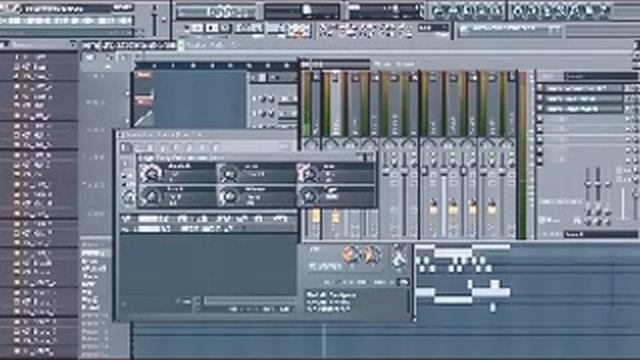640x360 pixels.
Task: Toggle the third effect slot enable LED
Action: [x=540, y=109]
